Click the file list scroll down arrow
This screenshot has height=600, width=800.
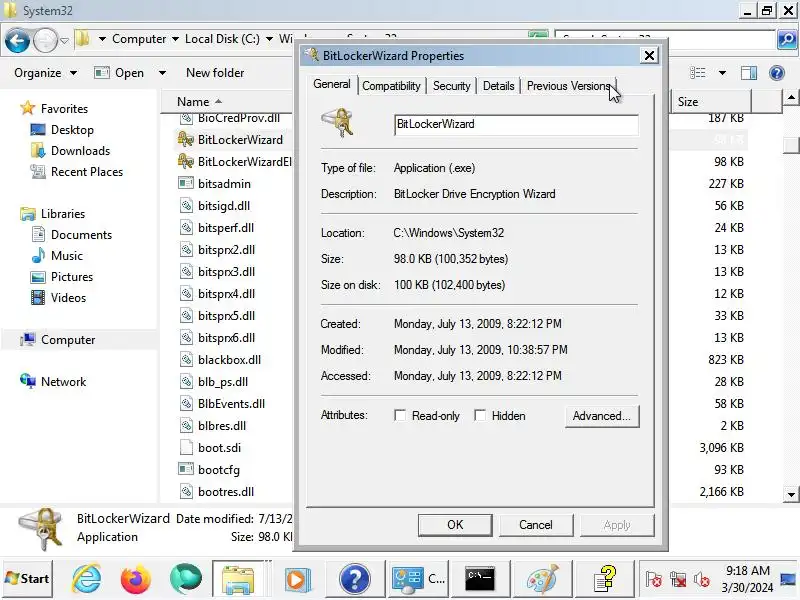[x=791, y=494]
